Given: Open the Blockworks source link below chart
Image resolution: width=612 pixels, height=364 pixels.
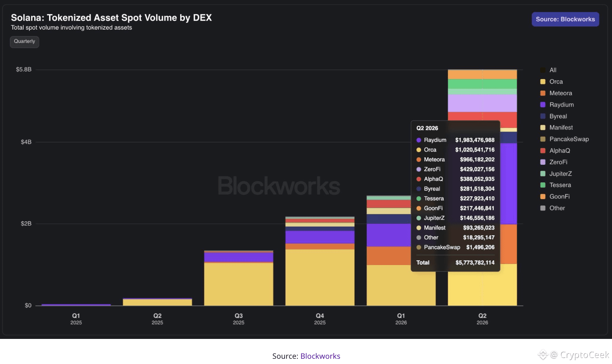Looking at the screenshot, I should click(x=320, y=356).
